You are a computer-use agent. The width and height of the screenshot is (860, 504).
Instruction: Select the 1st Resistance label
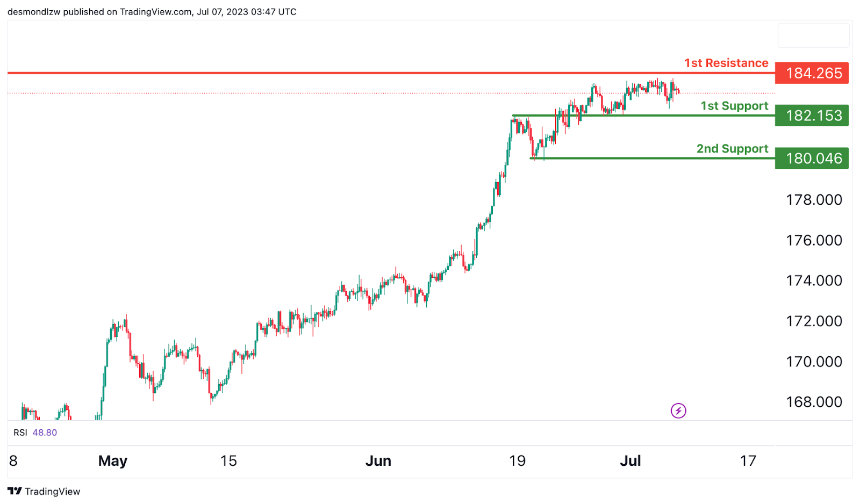(x=726, y=63)
